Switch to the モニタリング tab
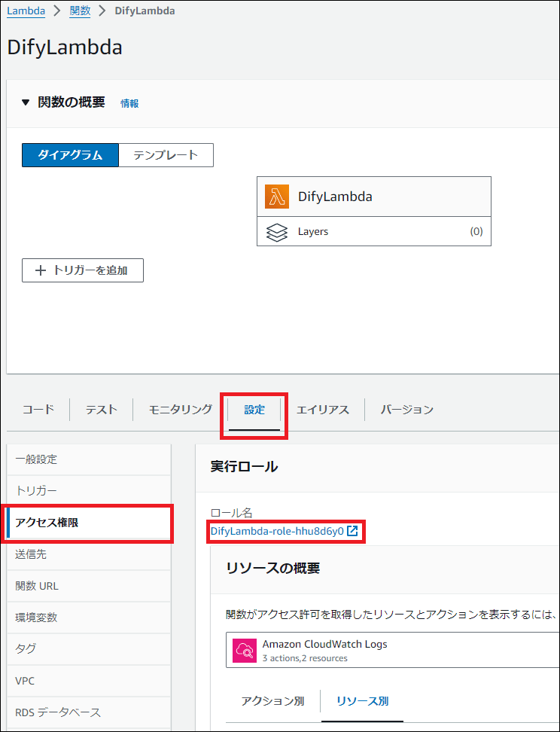Viewport: 560px width, 732px height. click(180, 410)
